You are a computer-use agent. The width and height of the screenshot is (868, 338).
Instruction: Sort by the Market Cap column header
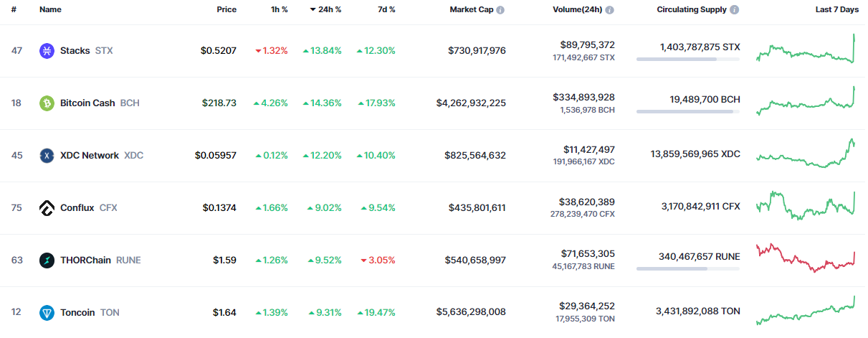[471, 10]
